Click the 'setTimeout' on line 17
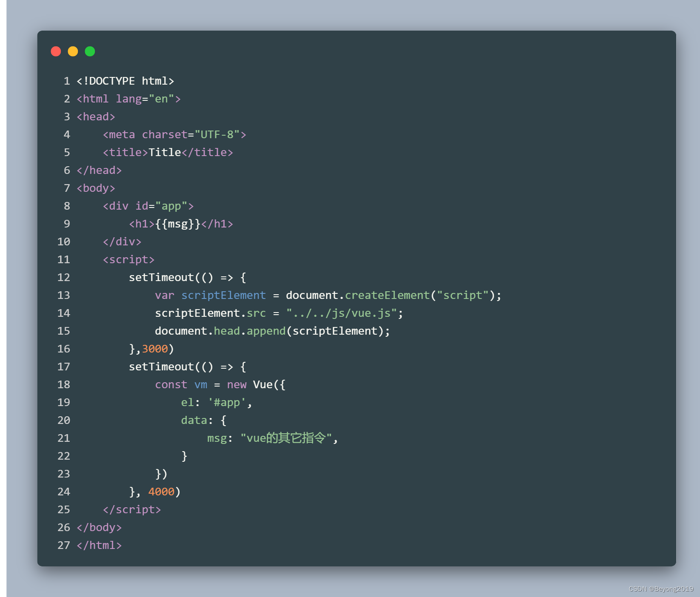This screenshot has width=700, height=597. (161, 367)
